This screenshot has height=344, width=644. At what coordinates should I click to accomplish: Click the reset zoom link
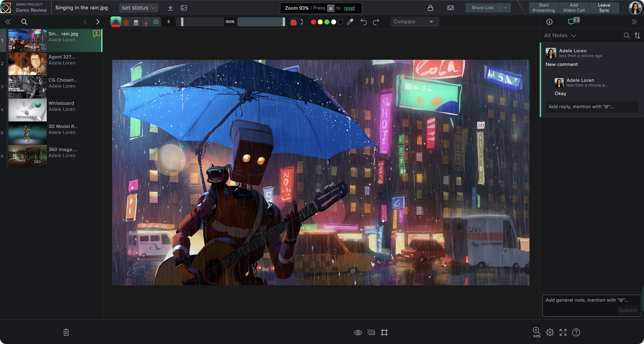pyautogui.click(x=349, y=8)
